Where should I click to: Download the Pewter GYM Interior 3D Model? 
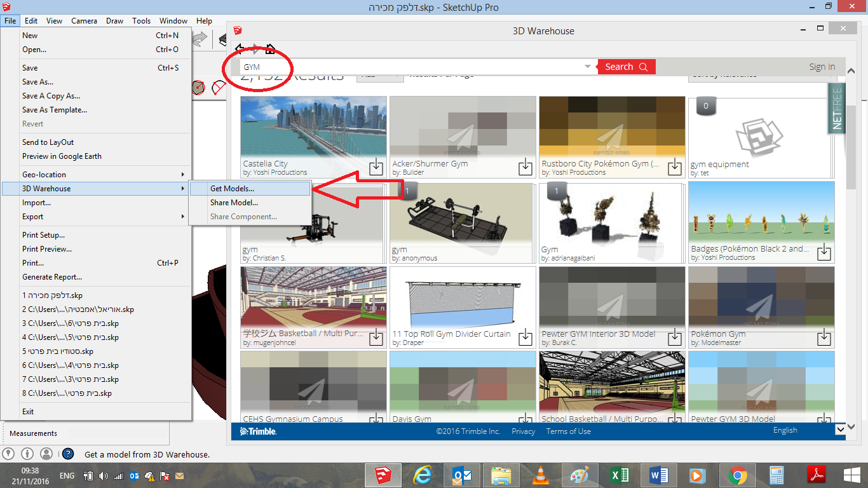pos(675,337)
